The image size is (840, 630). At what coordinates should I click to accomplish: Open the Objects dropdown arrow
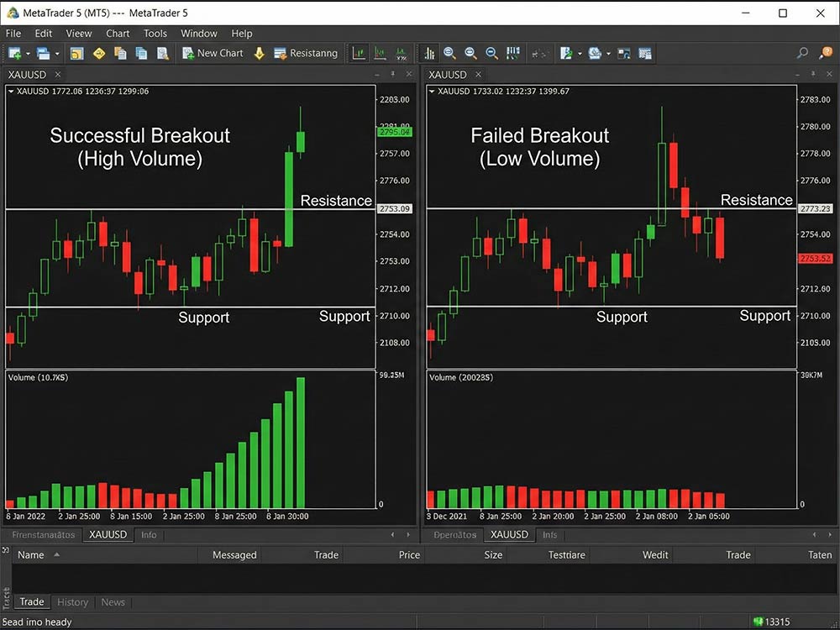pyautogui.click(x=608, y=53)
